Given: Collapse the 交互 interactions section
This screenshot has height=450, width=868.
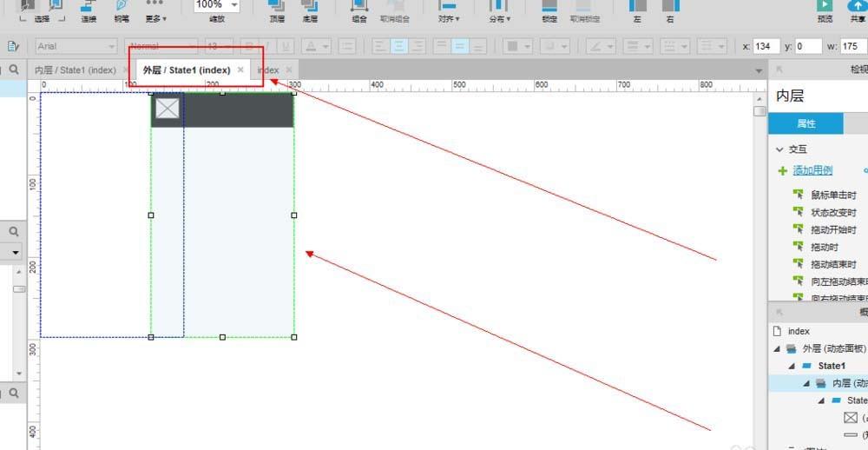Looking at the screenshot, I should click(x=779, y=149).
